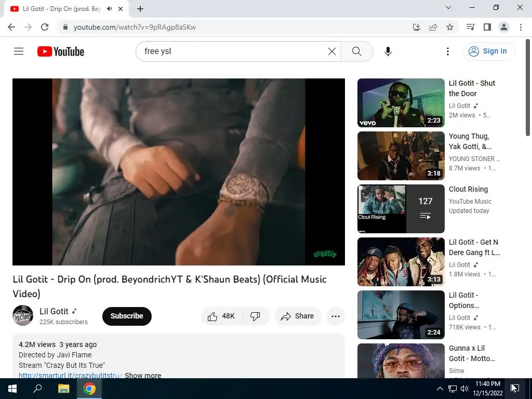Open tab search chevron dropdown
Viewport: 532px width, 399px height.
click(x=448, y=7)
